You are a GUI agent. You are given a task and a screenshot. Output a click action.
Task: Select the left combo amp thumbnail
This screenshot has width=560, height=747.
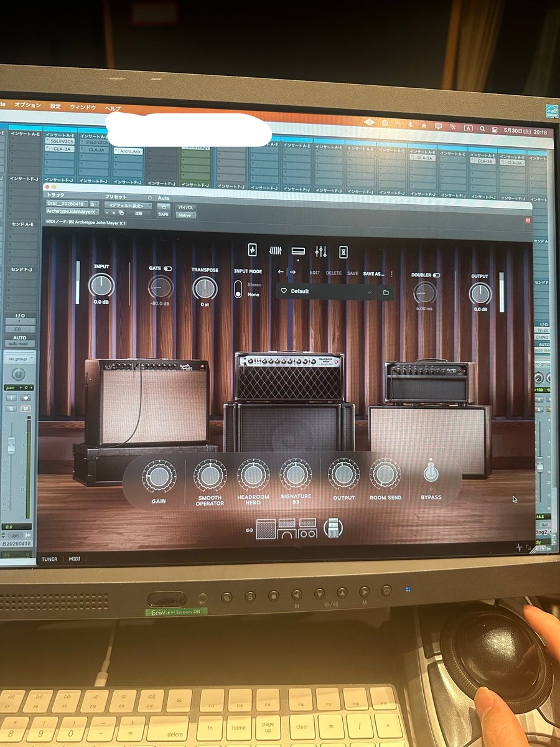pos(146,402)
